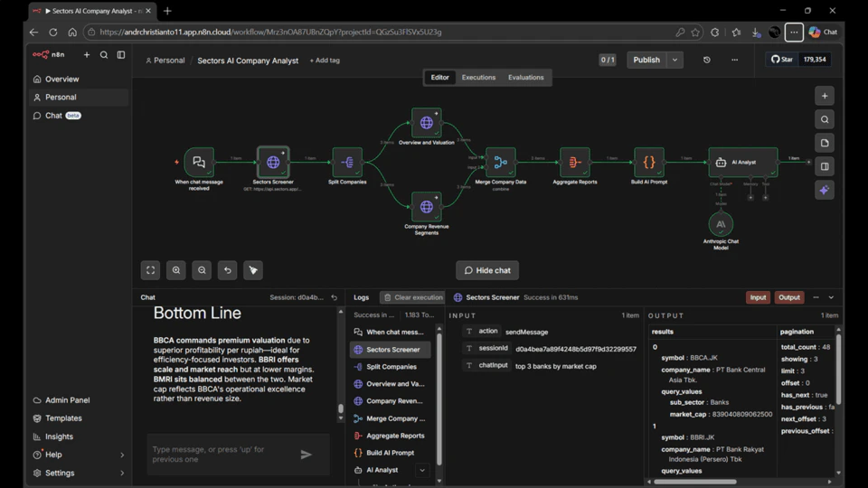This screenshot has width=868, height=488.
Task: Select the Anthropic Chat Model node
Action: point(721,224)
